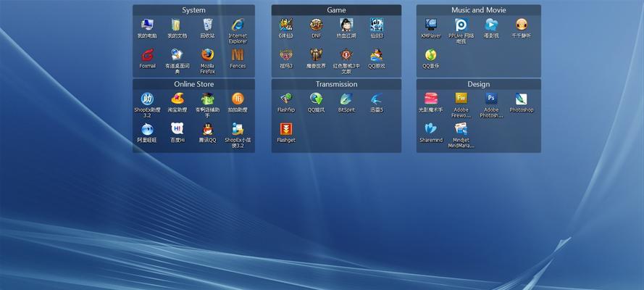The height and width of the screenshot is (290, 644).
Task: Select the orange Flashget icon
Action: tap(286, 129)
